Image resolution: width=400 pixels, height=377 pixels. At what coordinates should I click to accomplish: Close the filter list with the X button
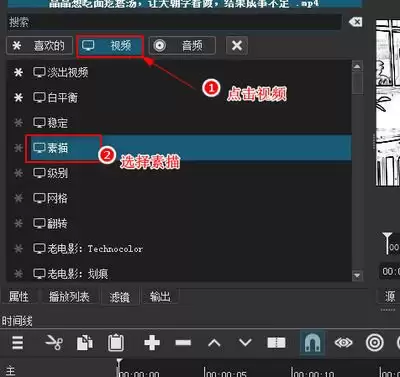[x=237, y=45]
